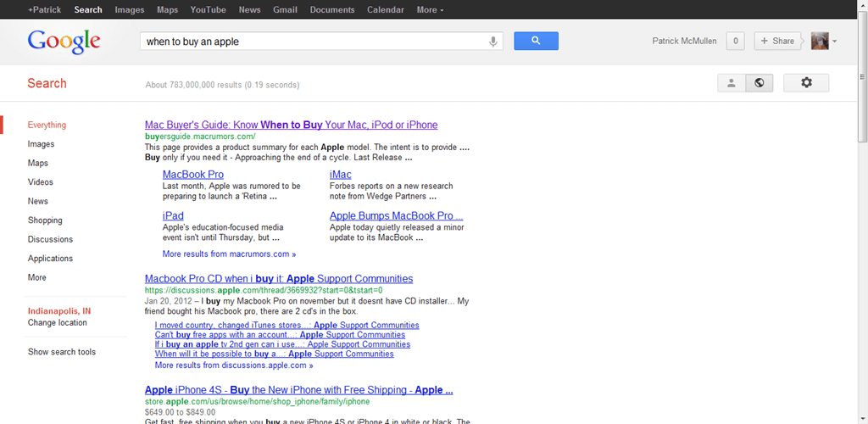Click Change location link
This screenshot has width=868, height=424.
pos(58,323)
